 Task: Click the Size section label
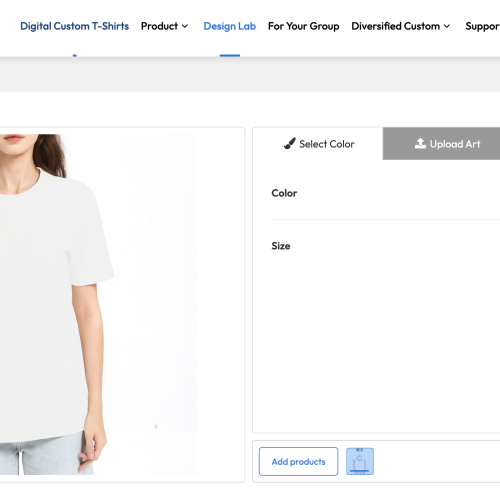(x=281, y=246)
